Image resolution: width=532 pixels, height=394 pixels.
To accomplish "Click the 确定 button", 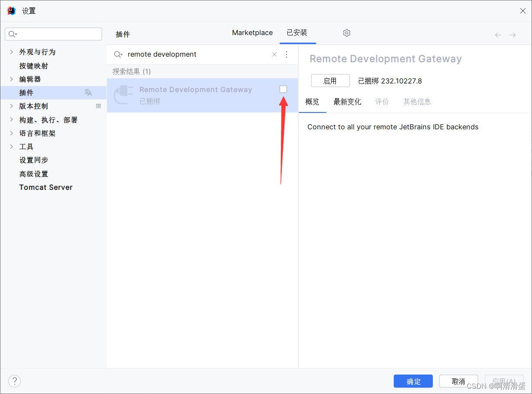I will (x=413, y=381).
